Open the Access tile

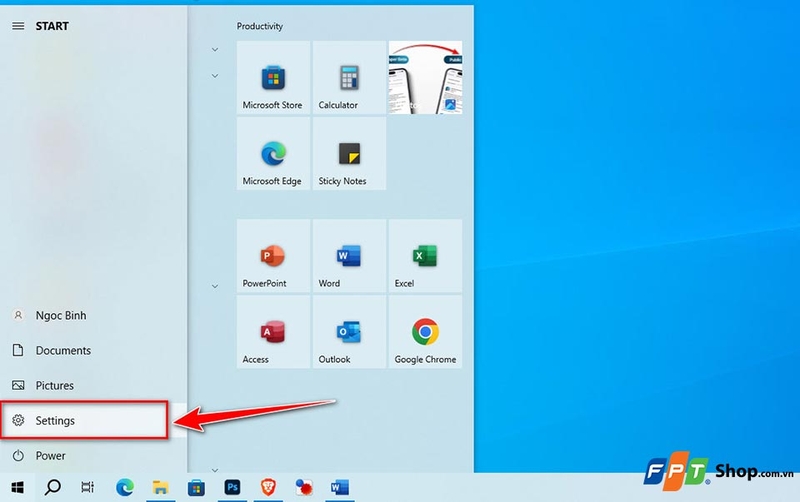[273, 332]
